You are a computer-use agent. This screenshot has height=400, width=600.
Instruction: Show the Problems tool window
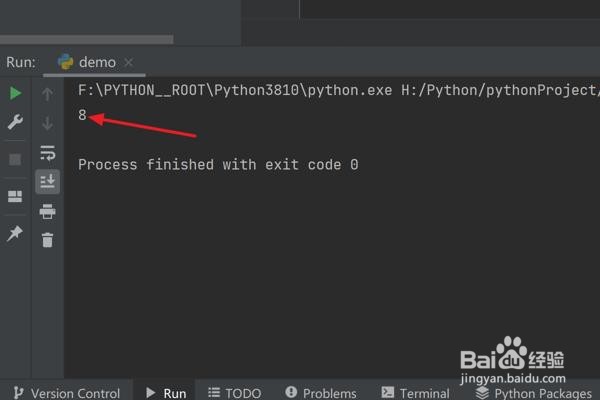321,393
